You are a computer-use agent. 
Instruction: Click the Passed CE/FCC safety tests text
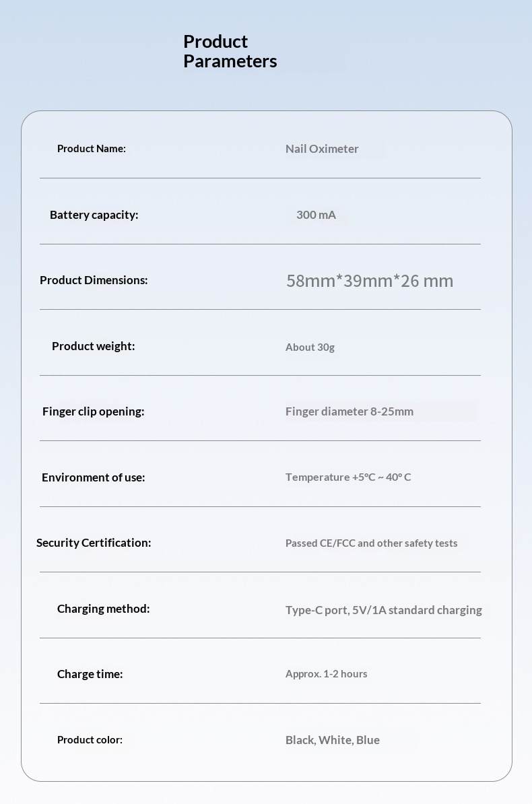pos(371,543)
